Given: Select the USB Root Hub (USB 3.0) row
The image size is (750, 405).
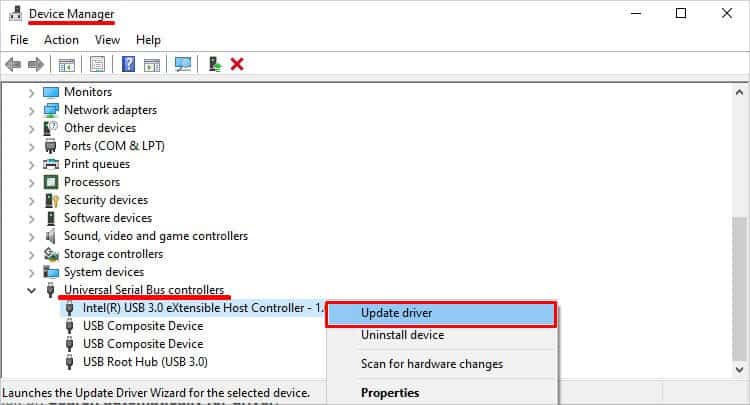Looking at the screenshot, I should (145, 362).
